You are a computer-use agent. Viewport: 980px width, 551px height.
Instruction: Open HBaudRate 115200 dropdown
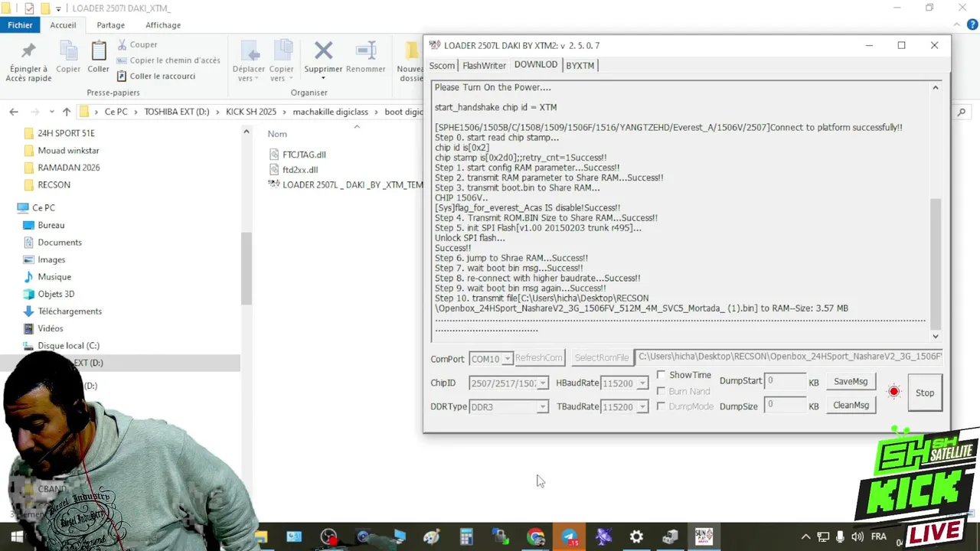642,383
